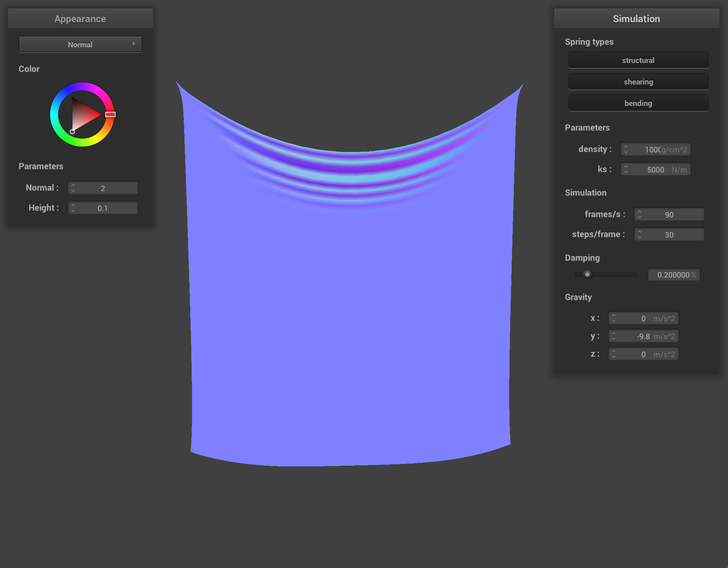Click the ks field stepper arrows
Image resolution: width=728 pixels, height=568 pixels.
pos(626,169)
